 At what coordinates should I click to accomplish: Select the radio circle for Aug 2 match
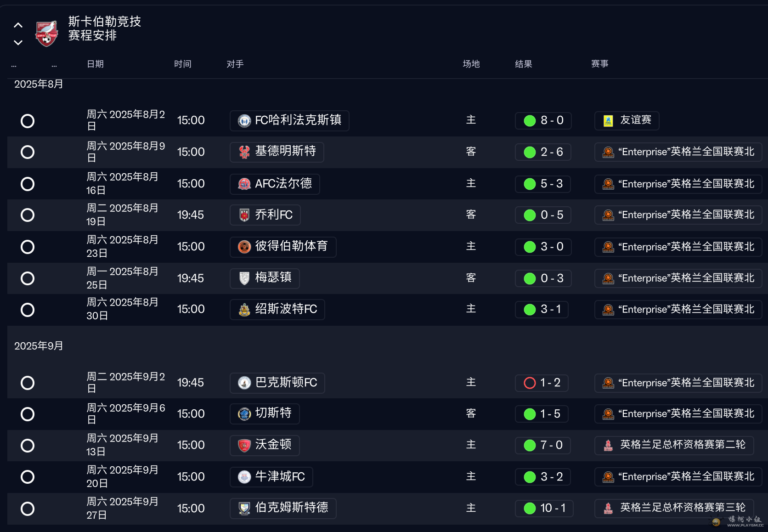28,121
